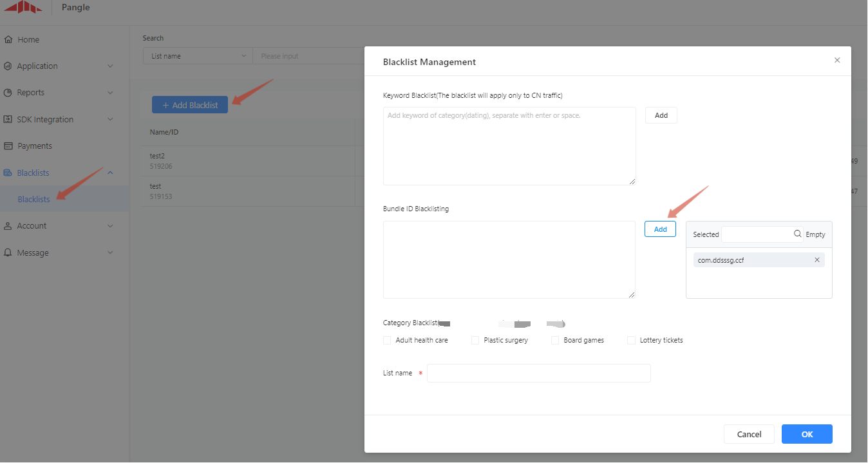Click the Payments card icon
The height and width of the screenshot is (463, 868).
8,146
